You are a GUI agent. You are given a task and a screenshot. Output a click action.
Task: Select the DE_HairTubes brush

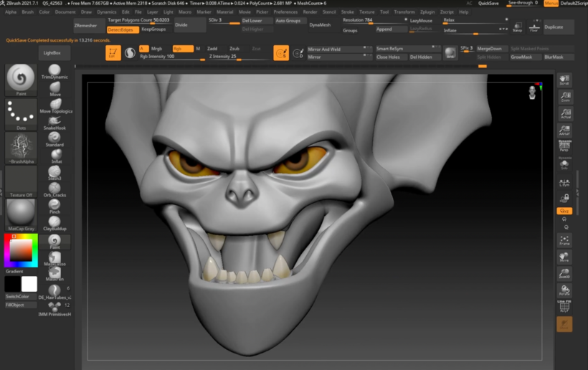(x=54, y=292)
